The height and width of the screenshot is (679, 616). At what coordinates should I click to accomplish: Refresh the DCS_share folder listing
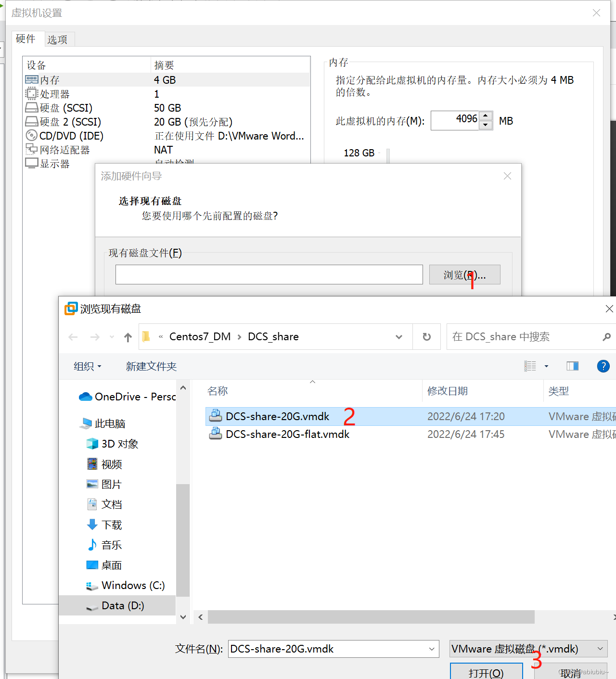(x=426, y=337)
